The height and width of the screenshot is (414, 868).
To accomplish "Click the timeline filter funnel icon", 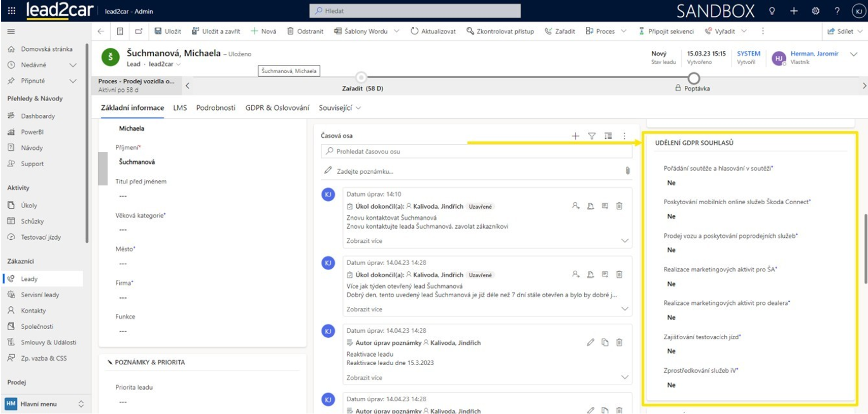I will [591, 136].
